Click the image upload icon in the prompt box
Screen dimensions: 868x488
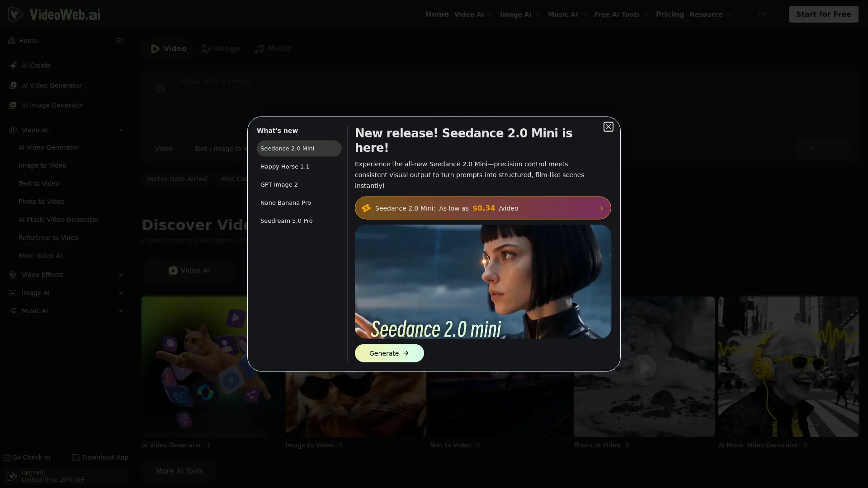click(x=161, y=88)
